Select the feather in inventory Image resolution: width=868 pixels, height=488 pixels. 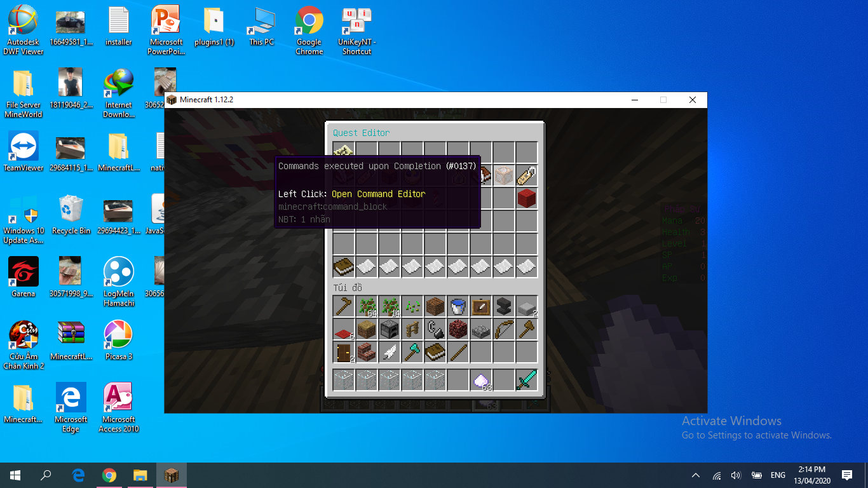(x=390, y=352)
